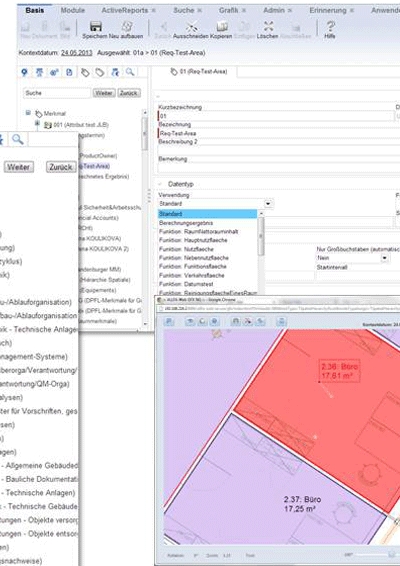Click the Chrome address bar of floor plan window
This screenshot has width=400, height=566.
[x=278, y=309]
